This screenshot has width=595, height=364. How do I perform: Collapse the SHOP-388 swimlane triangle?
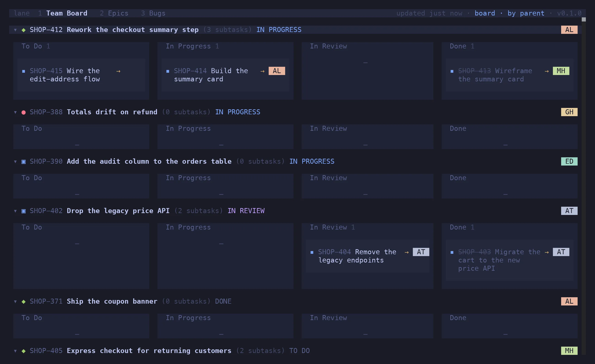[x=15, y=112]
